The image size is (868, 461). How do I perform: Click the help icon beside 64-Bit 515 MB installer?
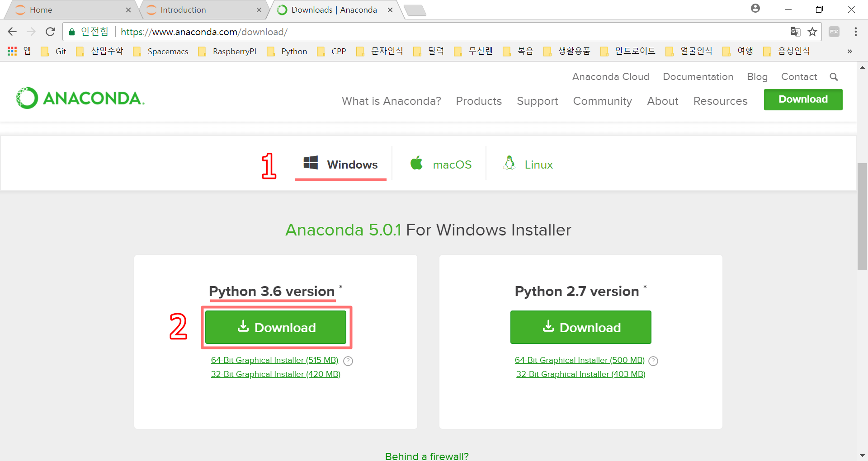[x=348, y=361]
